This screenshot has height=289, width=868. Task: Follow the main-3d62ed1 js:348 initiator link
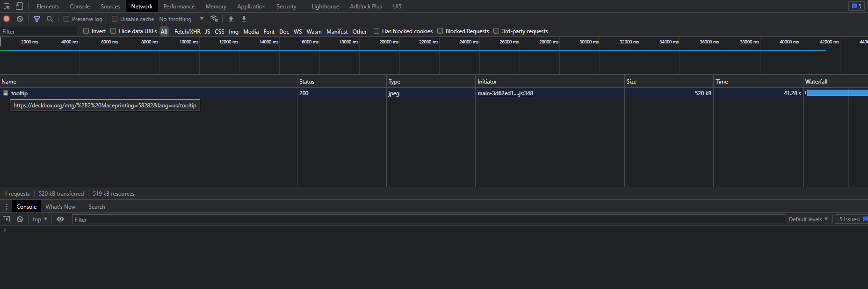pos(505,93)
